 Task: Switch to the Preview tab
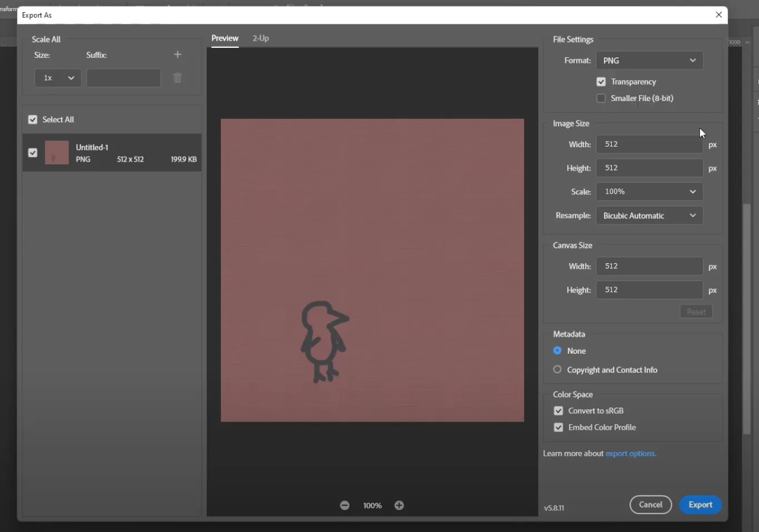(225, 38)
